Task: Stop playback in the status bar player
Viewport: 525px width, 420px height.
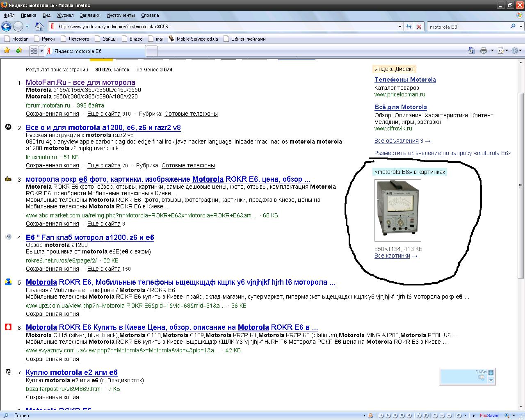Action: tap(402, 415)
